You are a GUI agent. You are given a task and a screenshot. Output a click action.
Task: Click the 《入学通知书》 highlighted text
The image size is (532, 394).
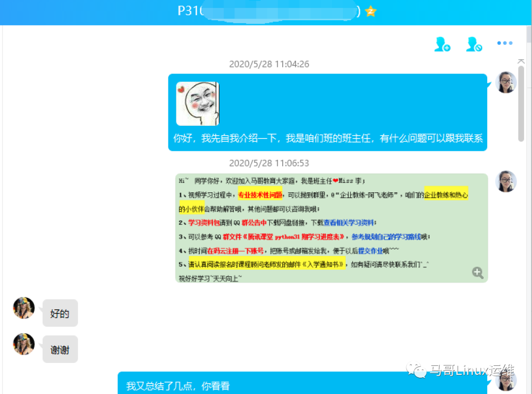tap(322, 262)
